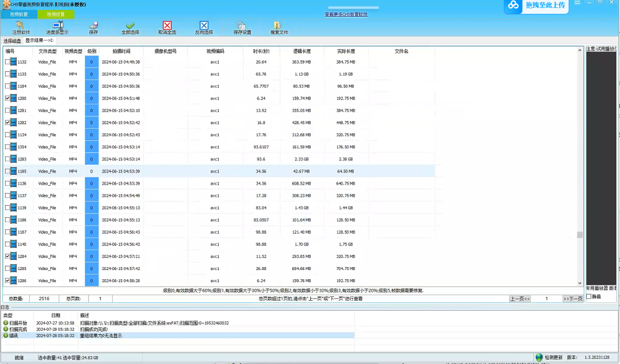The image size is (620, 364).
Task: Check the checkbox for file 1186
Action: pos(7,220)
